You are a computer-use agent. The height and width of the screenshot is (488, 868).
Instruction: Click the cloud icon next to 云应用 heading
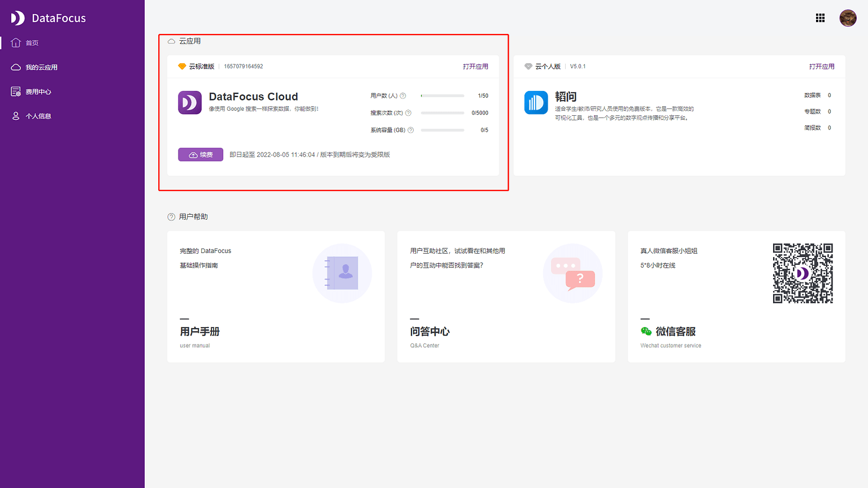tap(171, 41)
